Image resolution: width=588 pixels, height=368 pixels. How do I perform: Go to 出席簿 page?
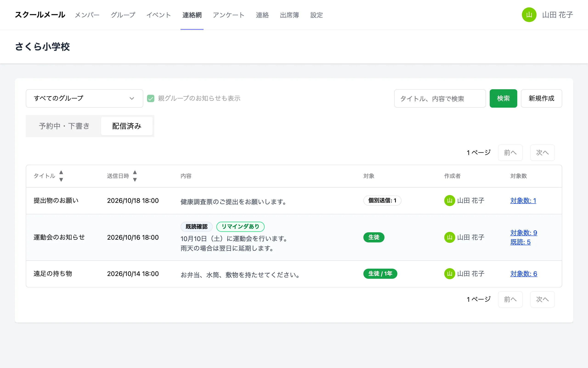pyautogui.click(x=289, y=15)
